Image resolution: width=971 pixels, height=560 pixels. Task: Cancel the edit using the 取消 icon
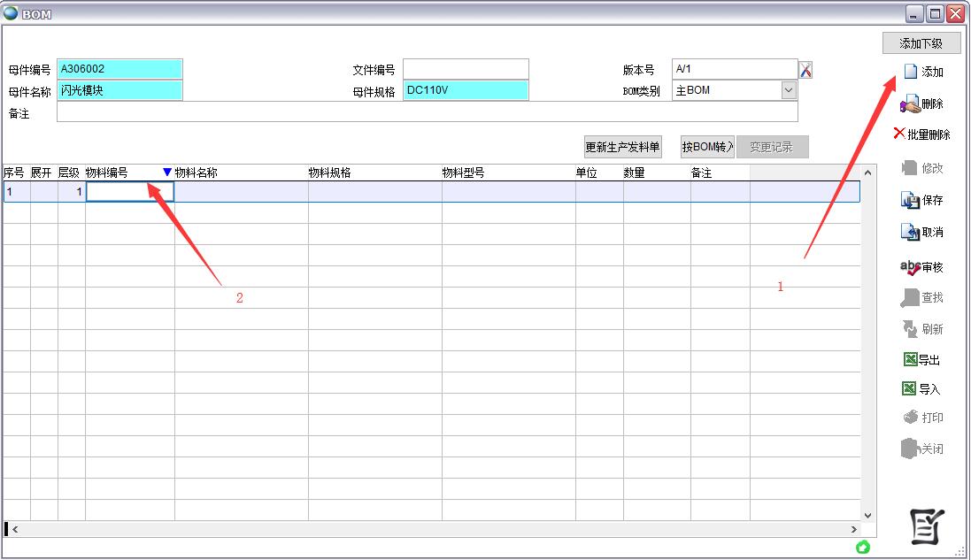[x=910, y=233]
